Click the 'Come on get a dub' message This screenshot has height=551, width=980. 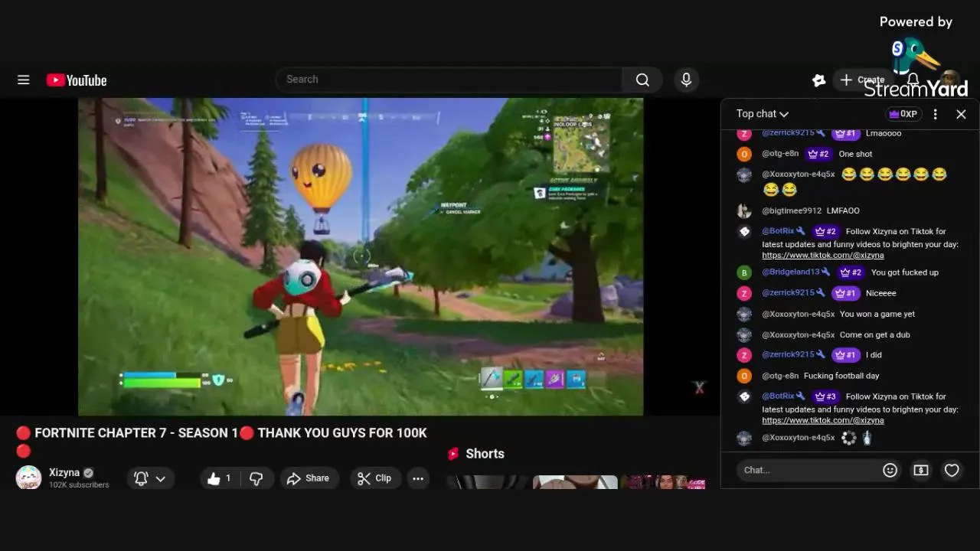click(x=874, y=334)
